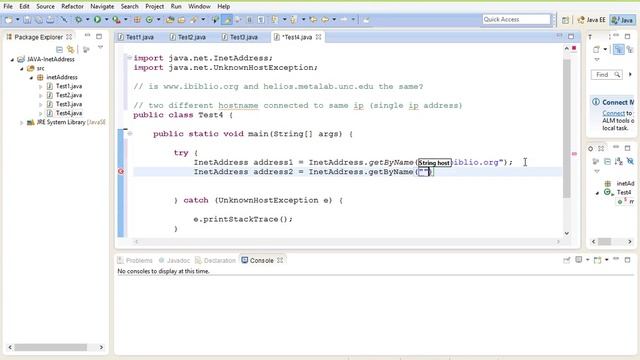Toggle Show Whitespace Characters
The height and width of the screenshot is (360, 640).
[x=261, y=20]
